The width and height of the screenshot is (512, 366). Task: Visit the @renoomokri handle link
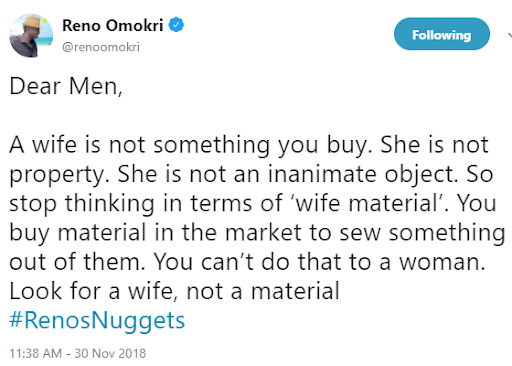(101, 47)
